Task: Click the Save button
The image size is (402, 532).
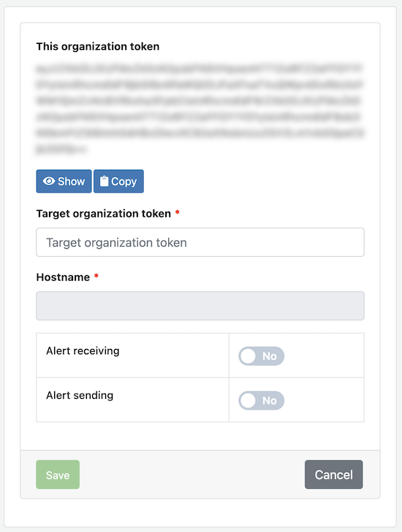Action: (58, 474)
